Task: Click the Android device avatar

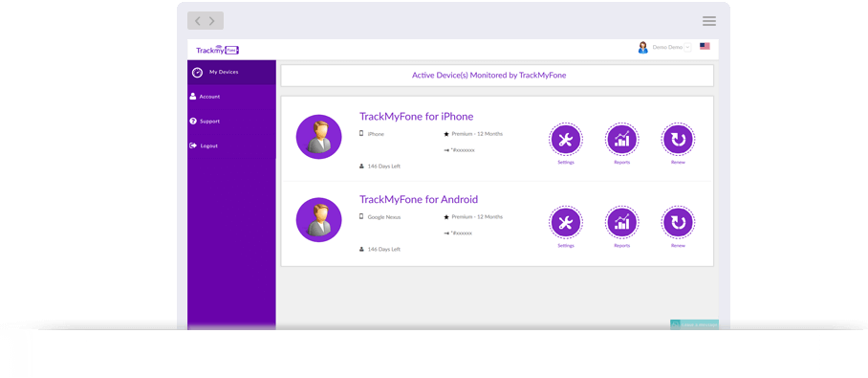Action: point(319,220)
